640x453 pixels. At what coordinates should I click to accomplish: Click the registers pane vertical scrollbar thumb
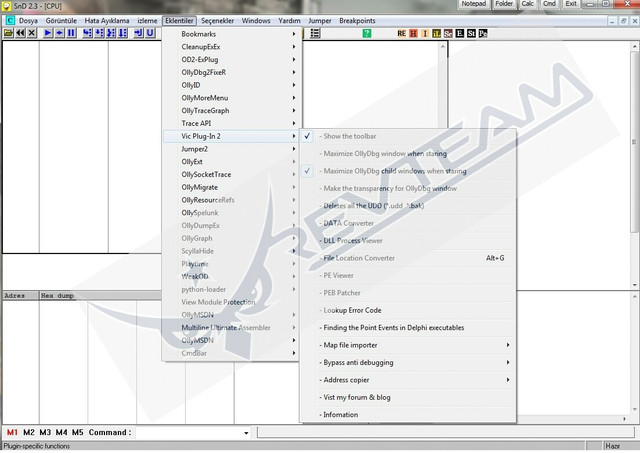pos(634,142)
